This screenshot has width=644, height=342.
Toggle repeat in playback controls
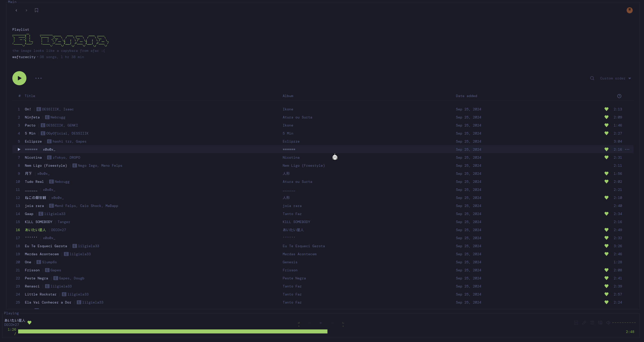tap(343, 323)
